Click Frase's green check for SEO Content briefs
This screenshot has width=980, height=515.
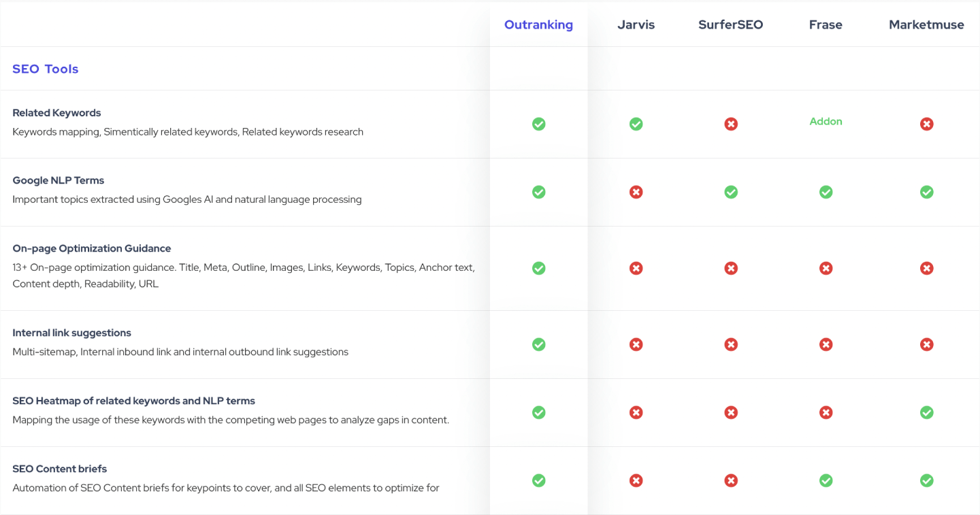pyautogui.click(x=826, y=480)
